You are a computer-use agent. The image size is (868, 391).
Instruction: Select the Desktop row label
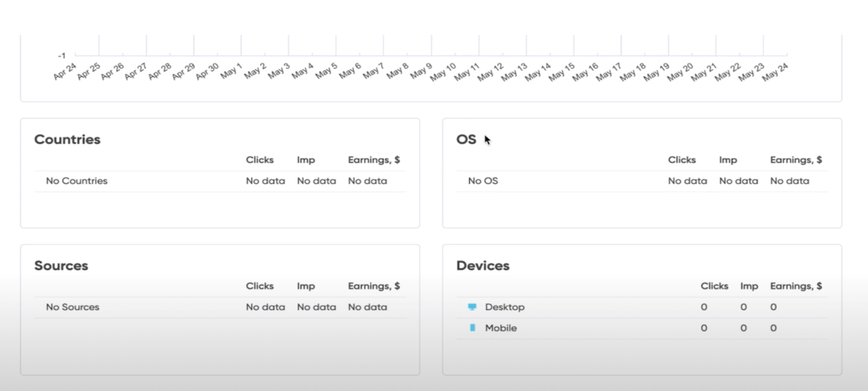tap(504, 307)
